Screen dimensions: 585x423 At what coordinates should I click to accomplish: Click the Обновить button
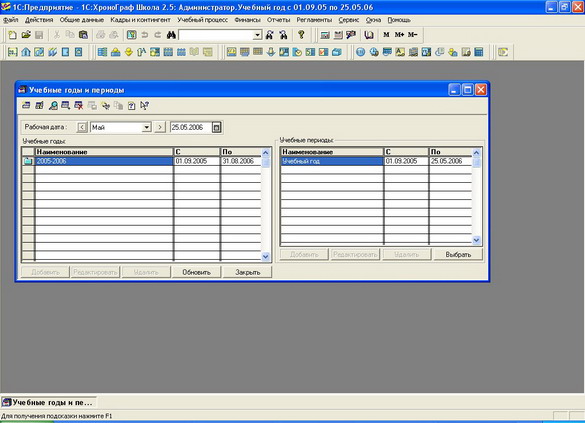point(197,272)
